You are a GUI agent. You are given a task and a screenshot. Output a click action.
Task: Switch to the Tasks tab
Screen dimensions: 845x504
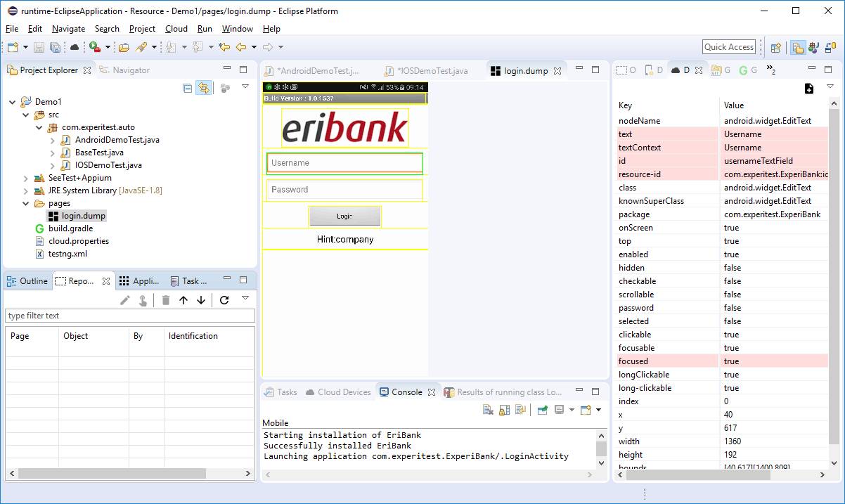tap(280, 392)
